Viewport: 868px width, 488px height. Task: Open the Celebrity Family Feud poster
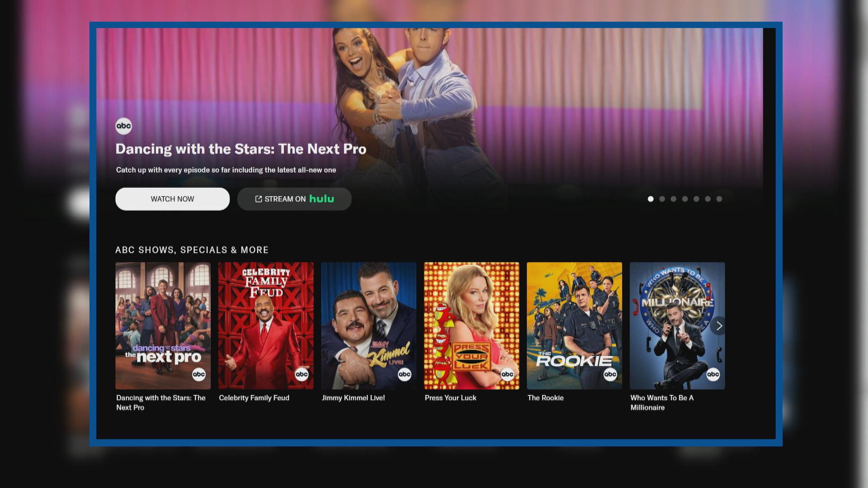click(x=266, y=326)
